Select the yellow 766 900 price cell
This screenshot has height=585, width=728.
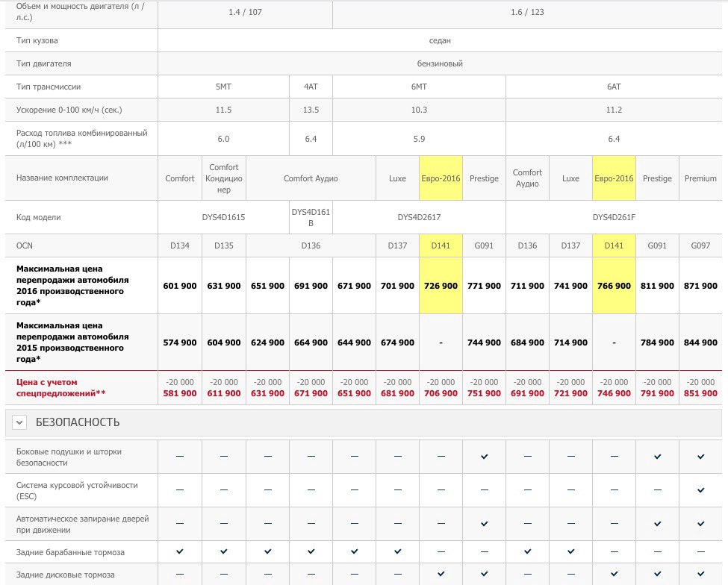614,286
